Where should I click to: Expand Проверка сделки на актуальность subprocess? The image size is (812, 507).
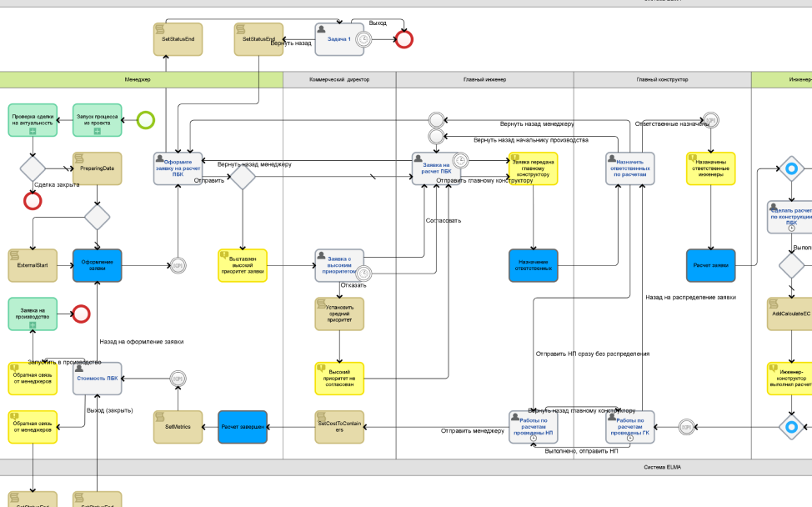point(33,132)
